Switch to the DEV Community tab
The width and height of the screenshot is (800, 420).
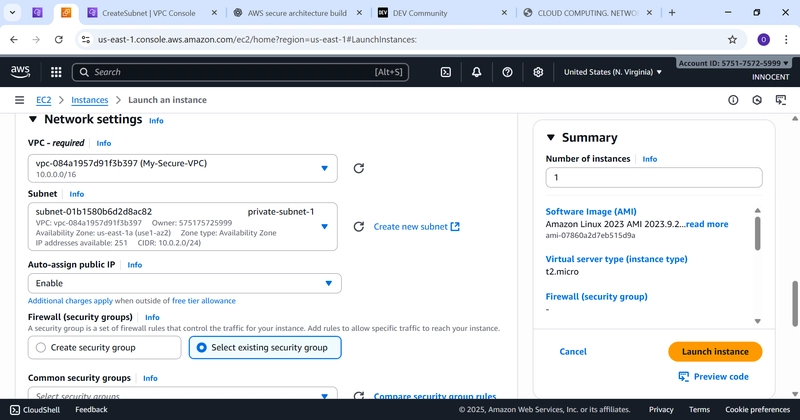(x=420, y=13)
